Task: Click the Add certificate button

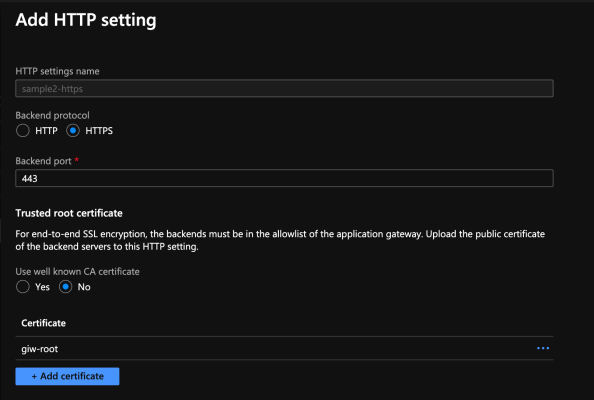Action: [x=67, y=376]
